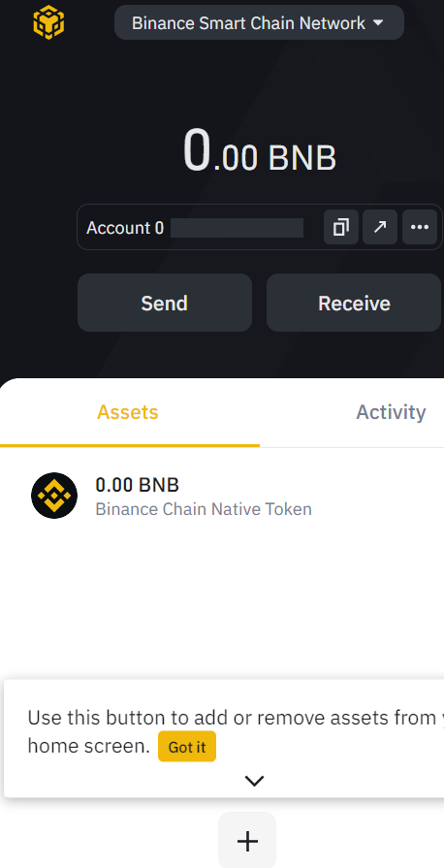Screen dimensions: 444x868
Task: Switch to the Activity tab
Action: point(391,412)
